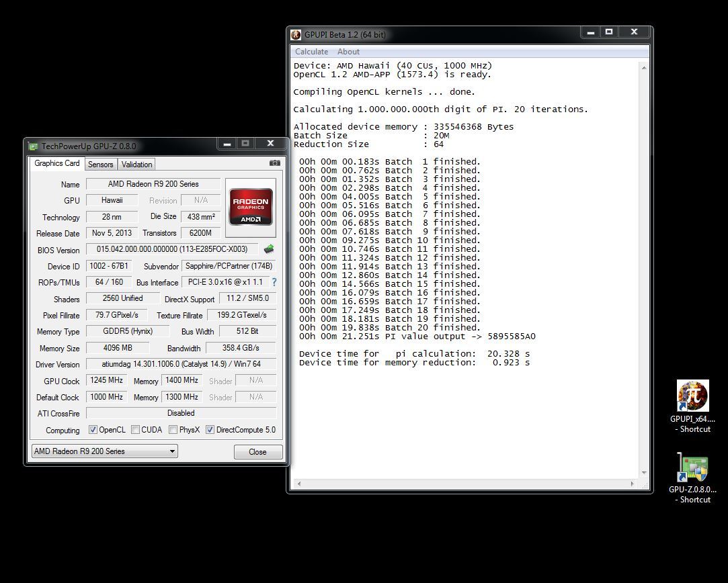Image resolution: width=728 pixels, height=583 pixels.
Task: Toggle the DirectCompute 5.0 checkbox
Action: point(210,429)
